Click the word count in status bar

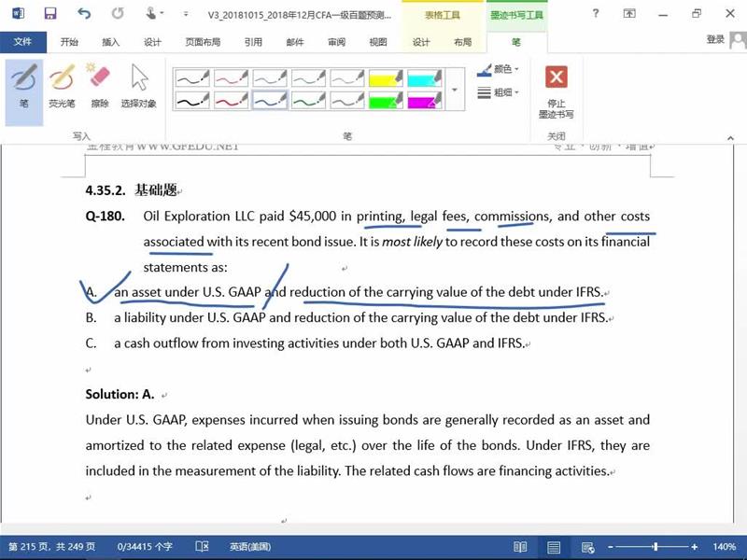click(145, 546)
